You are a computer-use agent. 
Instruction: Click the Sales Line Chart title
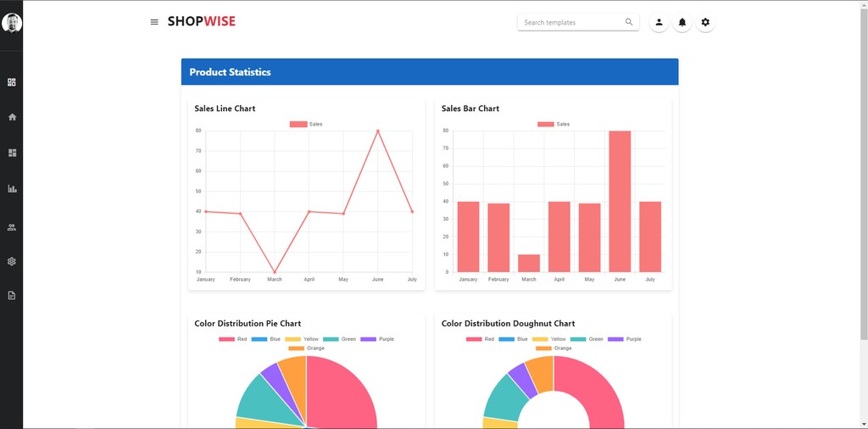(225, 109)
